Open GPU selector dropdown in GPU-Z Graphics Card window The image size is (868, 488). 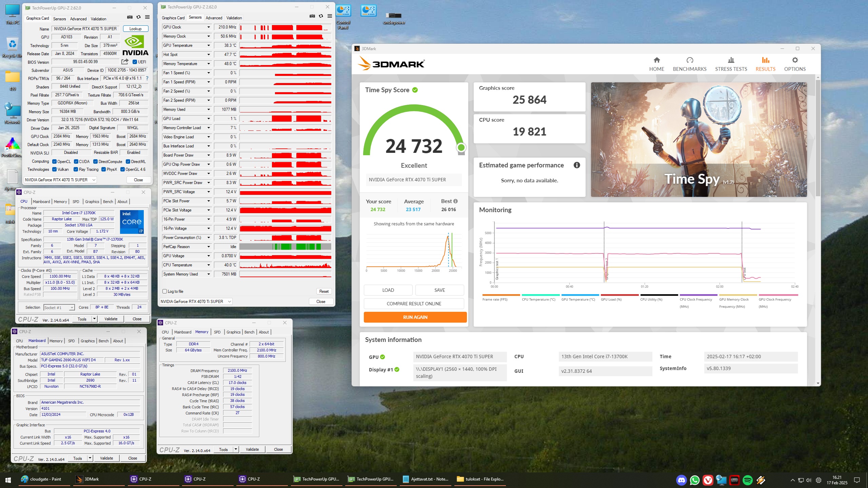pos(60,180)
